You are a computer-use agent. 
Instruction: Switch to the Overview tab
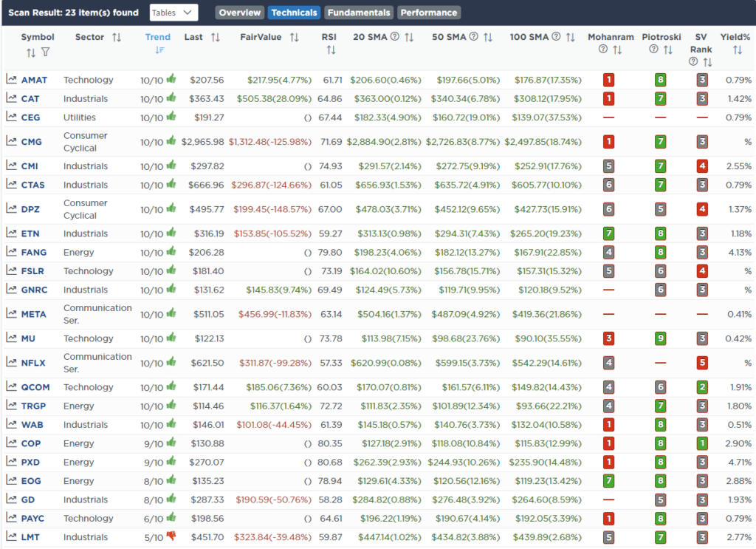(240, 13)
